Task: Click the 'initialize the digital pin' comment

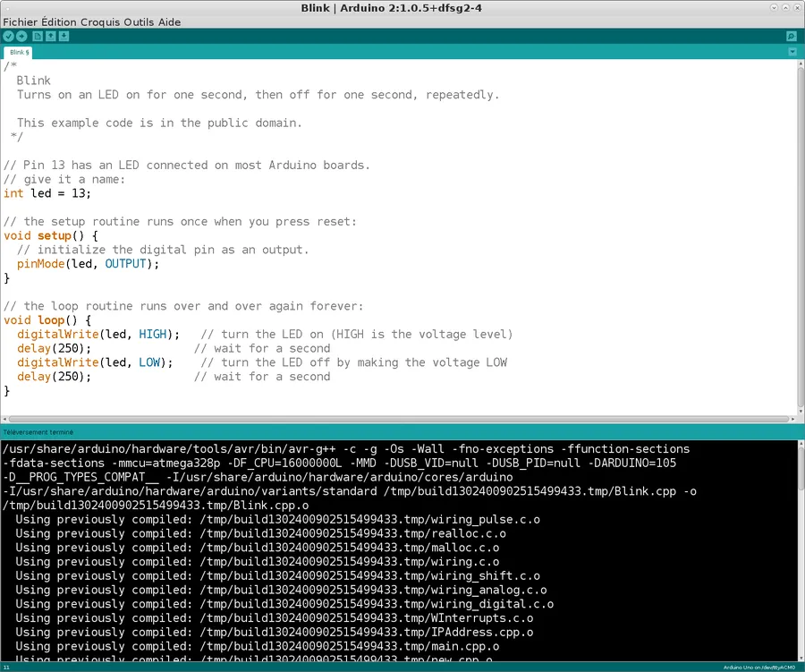Action: click(163, 250)
